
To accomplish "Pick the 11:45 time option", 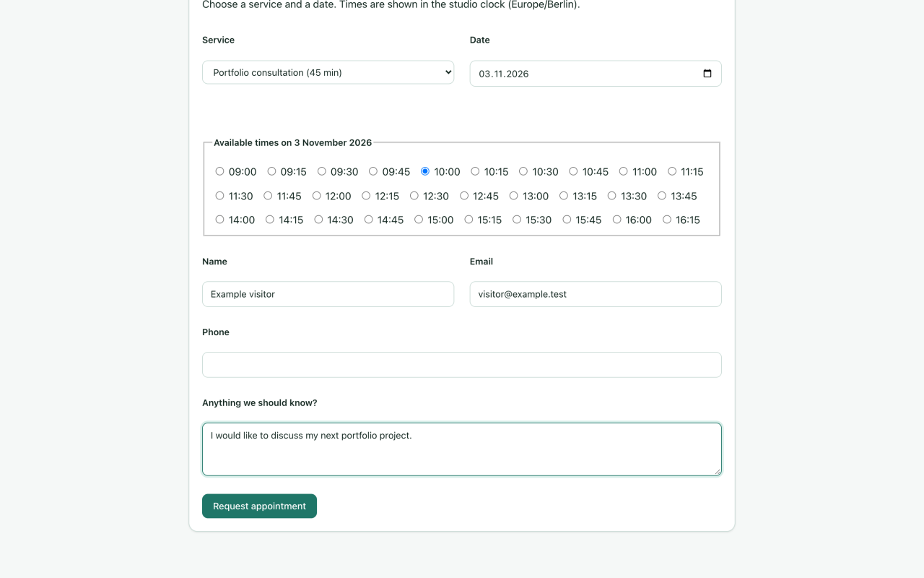I will [x=268, y=196].
